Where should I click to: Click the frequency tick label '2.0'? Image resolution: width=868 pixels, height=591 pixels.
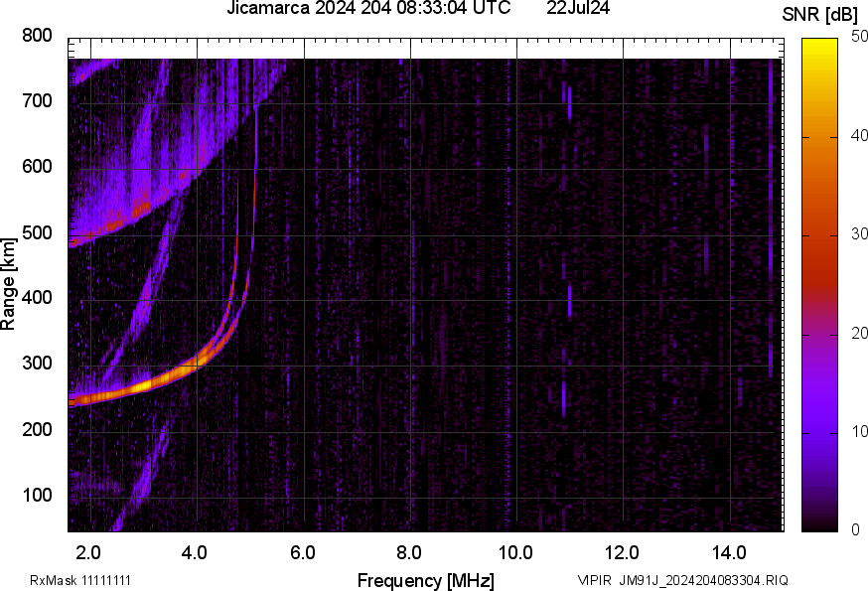click(x=88, y=553)
